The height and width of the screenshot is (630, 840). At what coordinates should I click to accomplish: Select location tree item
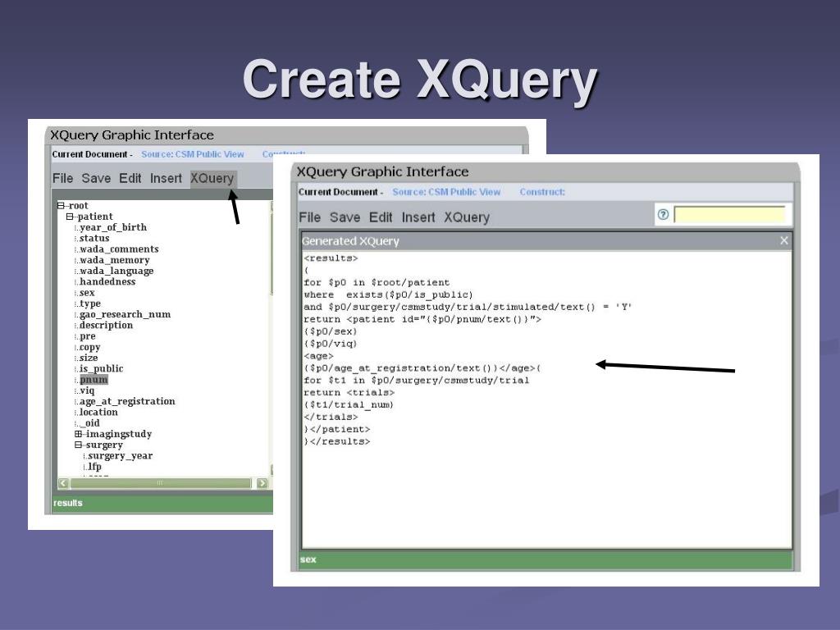(x=98, y=412)
